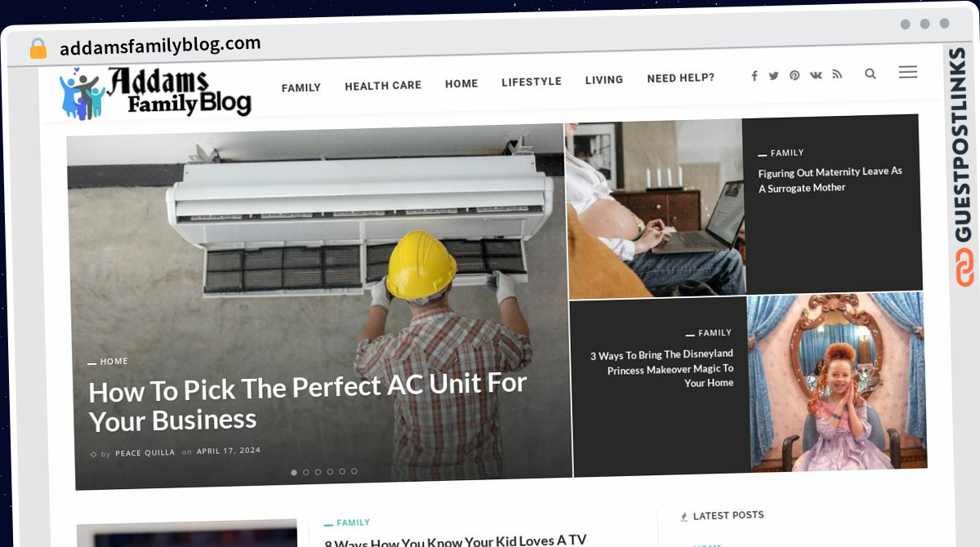Open the Need Help? menu item
This screenshot has height=547, width=980.
click(x=681, y=78)
